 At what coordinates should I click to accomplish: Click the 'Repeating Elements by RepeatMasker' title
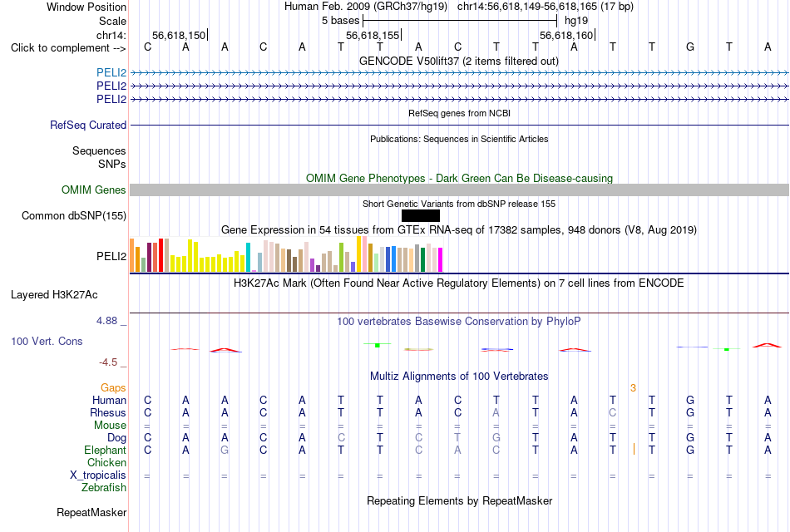coord(459,500)
